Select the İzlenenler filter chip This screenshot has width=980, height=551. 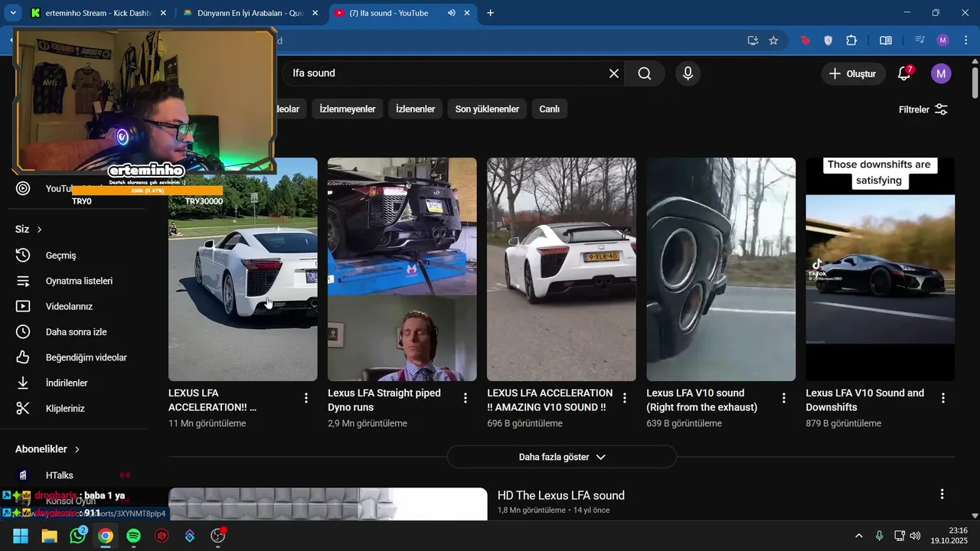click(415, 109)
